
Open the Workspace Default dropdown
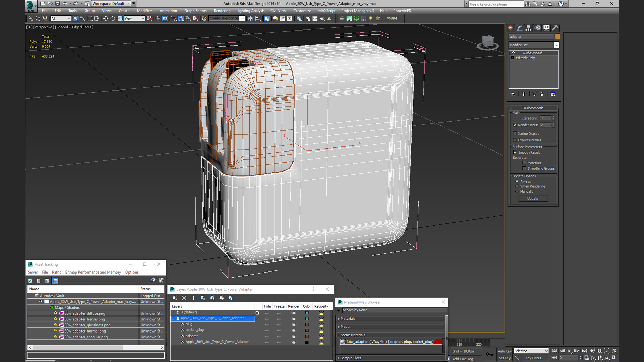[x=111, y=4]
